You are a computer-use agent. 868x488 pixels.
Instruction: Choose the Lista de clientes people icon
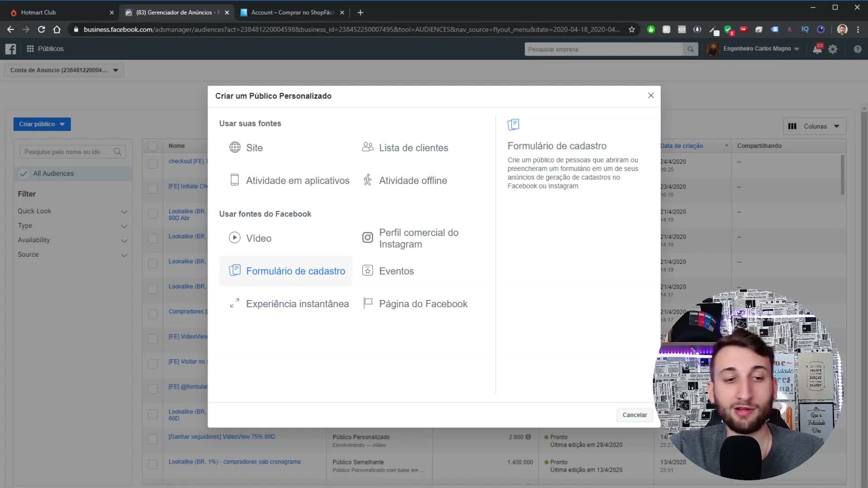pyautogui.click(x=368, y=147)
